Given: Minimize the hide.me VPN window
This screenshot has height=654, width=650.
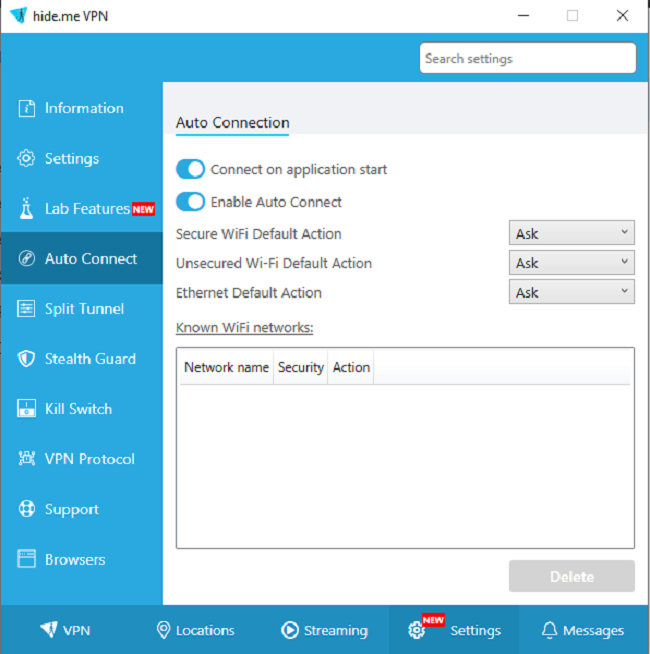Looking at the screenshot, I should click(x=523, y=15).
